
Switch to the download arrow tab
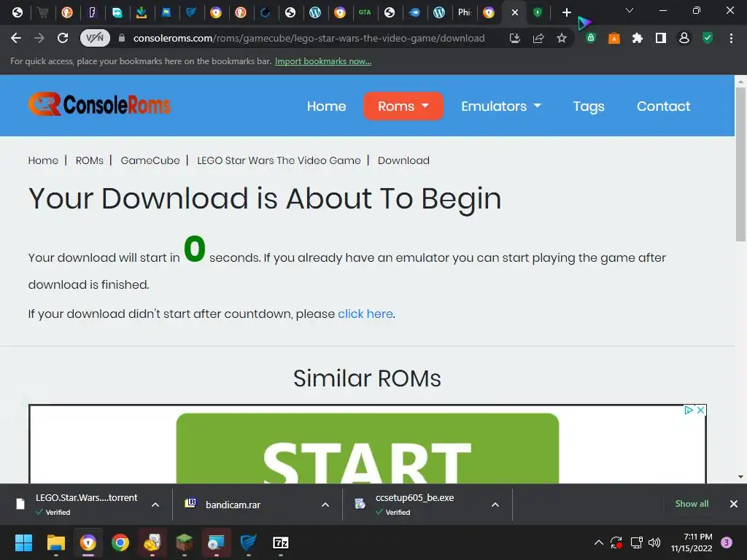click(142, 12)
